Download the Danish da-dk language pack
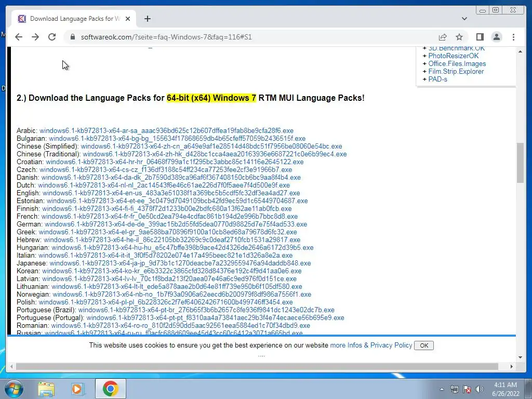This screenshot has height=399, width=532. [171, 178]
